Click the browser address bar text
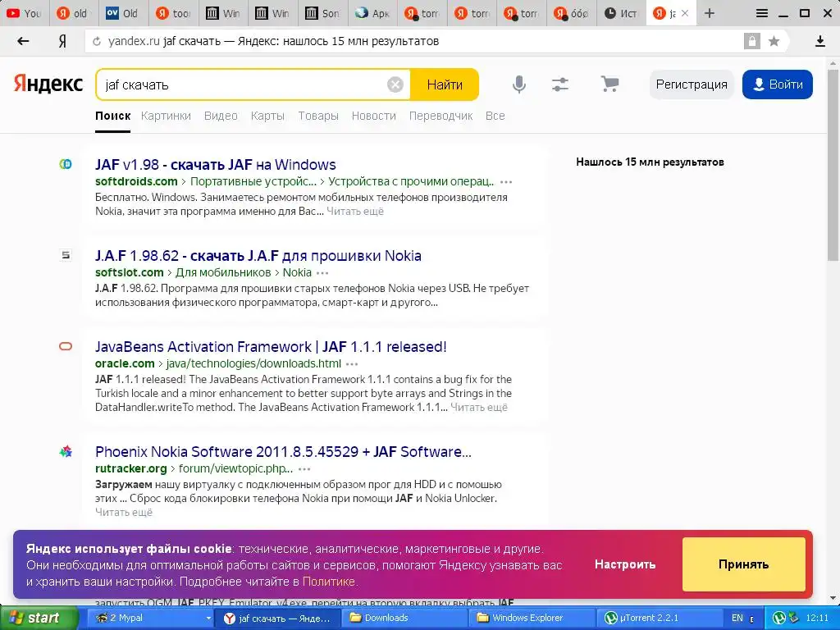840x630 pixels. point(273,41)
